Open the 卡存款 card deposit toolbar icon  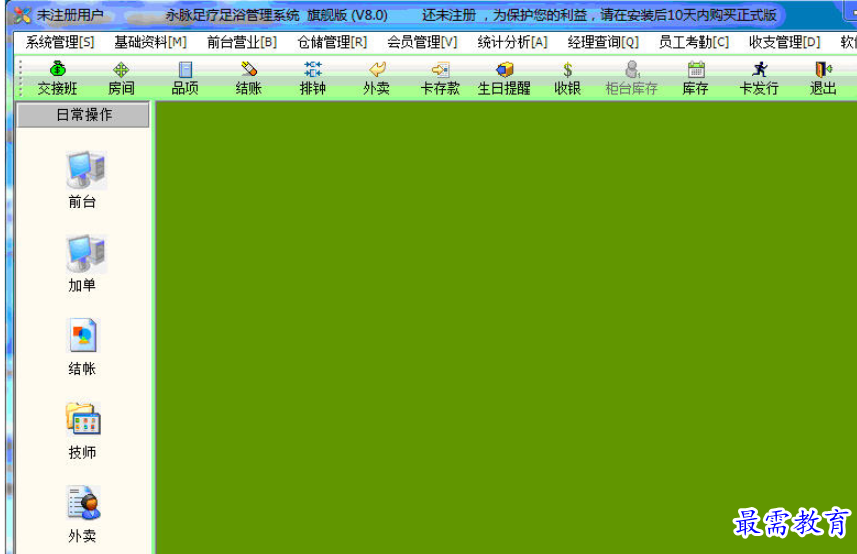click(x=441, y=79)
